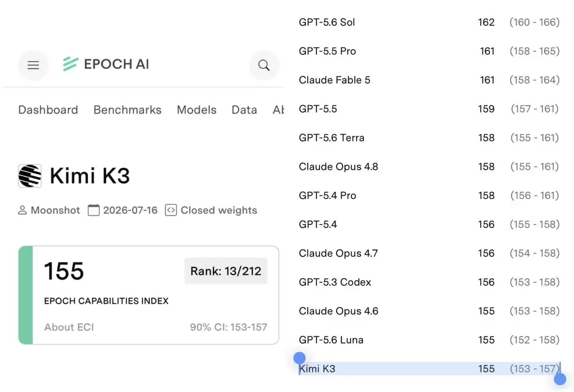This screenshot has width=574, height=392.
Task: Go to the Models tab
Action: 197,110
